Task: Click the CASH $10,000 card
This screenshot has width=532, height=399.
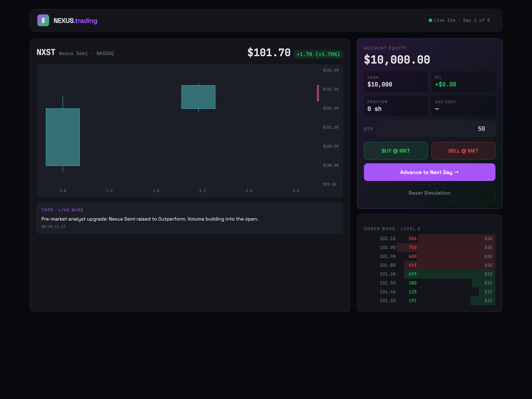Action: point(396,81)
